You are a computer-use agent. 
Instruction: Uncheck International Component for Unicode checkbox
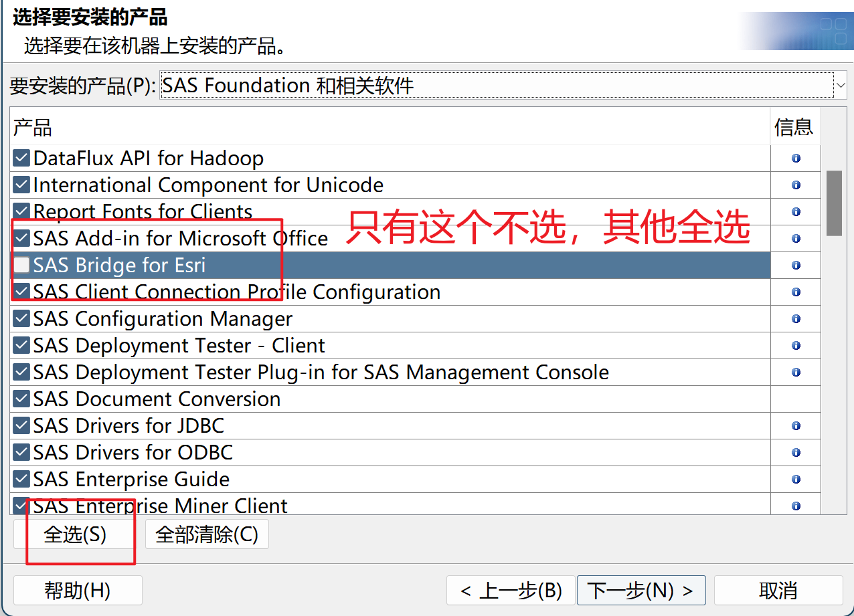pos(21,185)
